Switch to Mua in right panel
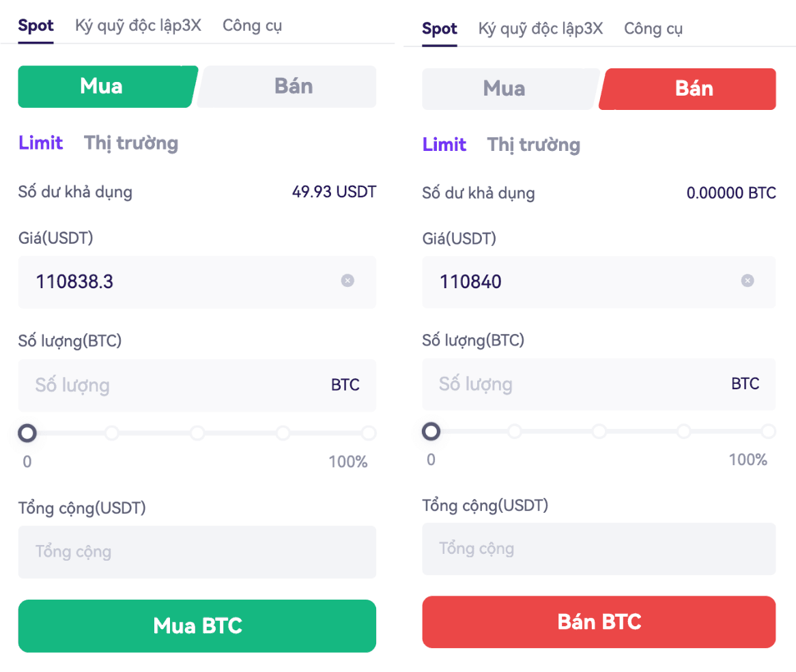796x672 pixels. pyautogui.click(x=510, y=89)
